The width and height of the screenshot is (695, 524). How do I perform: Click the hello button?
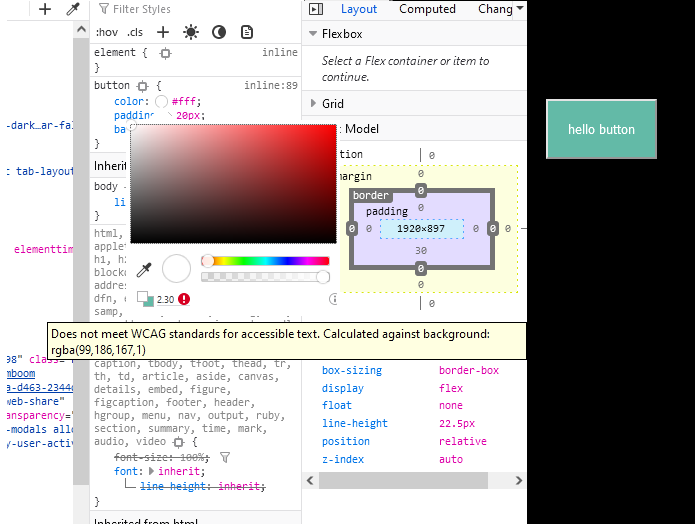click(x=601, y=129)
